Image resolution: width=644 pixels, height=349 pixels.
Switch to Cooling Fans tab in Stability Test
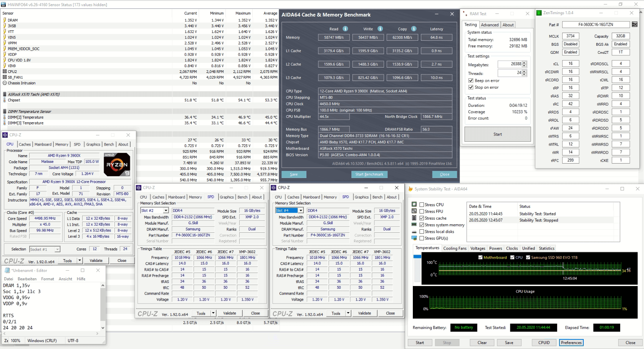click(x=455, y=248)
